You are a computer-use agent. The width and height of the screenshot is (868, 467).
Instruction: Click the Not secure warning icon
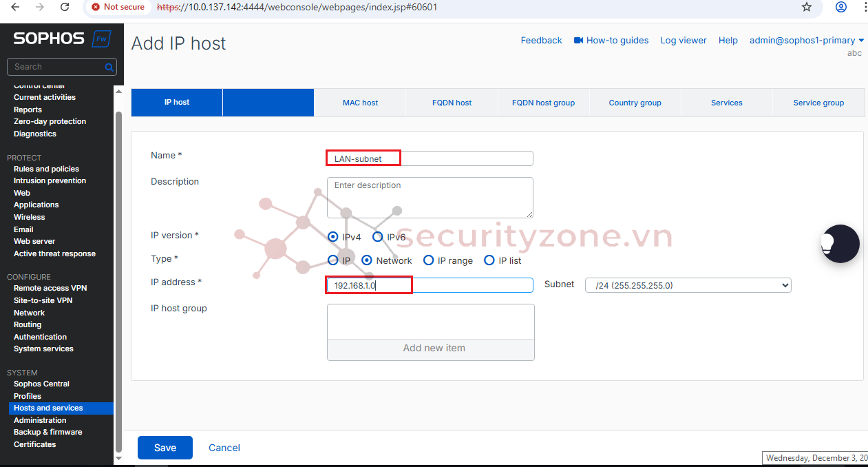pyautogui.click(x=96, y=8)
